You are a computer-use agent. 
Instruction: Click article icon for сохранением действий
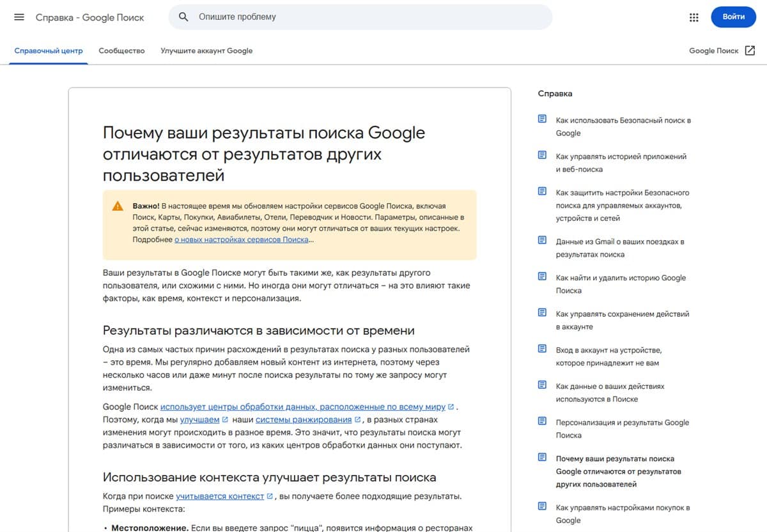542,312
